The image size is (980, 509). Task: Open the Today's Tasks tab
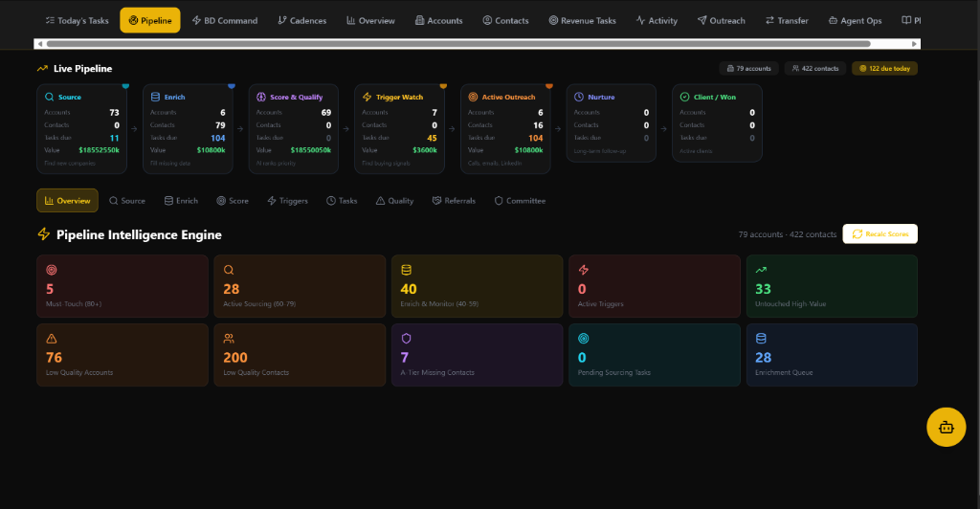point(77,21)
